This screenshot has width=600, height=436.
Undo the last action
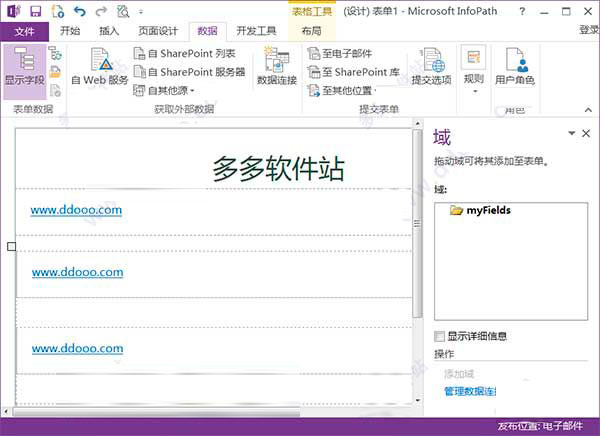point(80,11)
